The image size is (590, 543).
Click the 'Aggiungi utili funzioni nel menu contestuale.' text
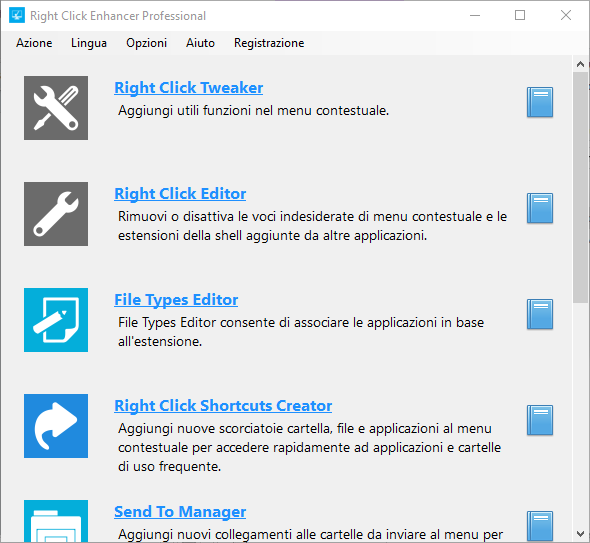254,111
